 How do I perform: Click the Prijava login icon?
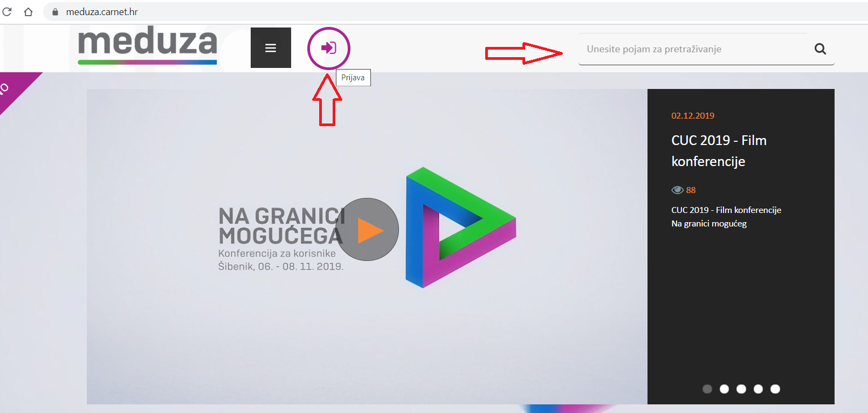(329, 48)
